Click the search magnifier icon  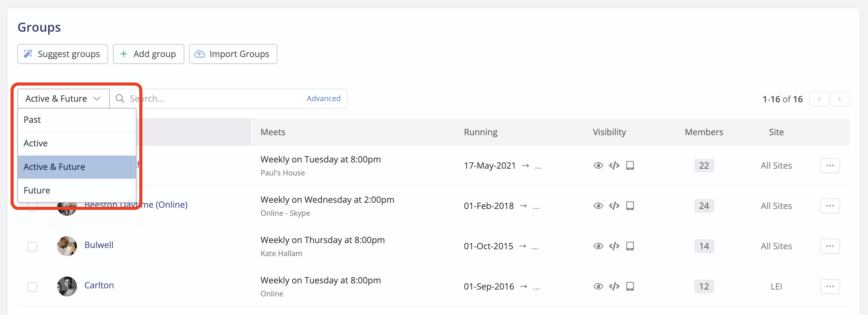(x=120, y=98)
